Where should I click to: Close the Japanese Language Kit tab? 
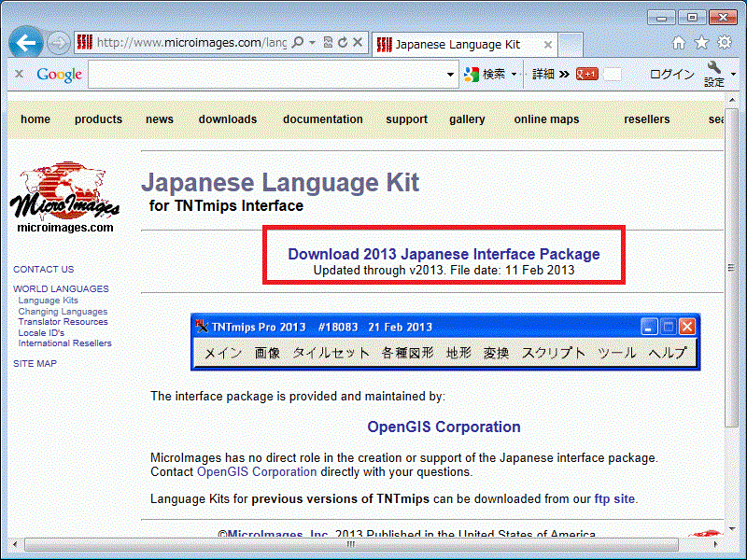coord(548,45)
